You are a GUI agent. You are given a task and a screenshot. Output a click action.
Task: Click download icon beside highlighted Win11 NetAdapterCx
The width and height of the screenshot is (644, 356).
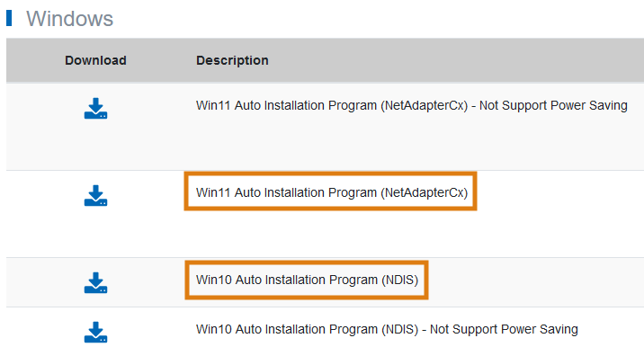pos(95,195)
